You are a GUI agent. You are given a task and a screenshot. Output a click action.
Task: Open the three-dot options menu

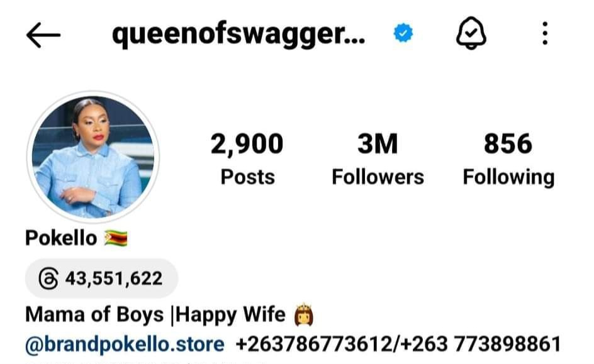pyautogui.click(x=545, y=33)
